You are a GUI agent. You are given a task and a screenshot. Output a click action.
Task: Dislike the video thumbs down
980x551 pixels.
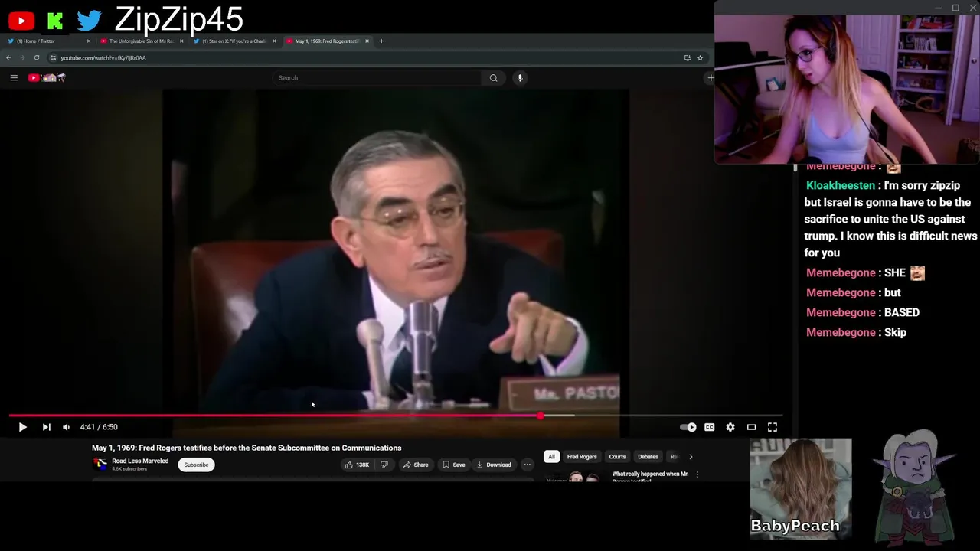(x=384, y=465)
